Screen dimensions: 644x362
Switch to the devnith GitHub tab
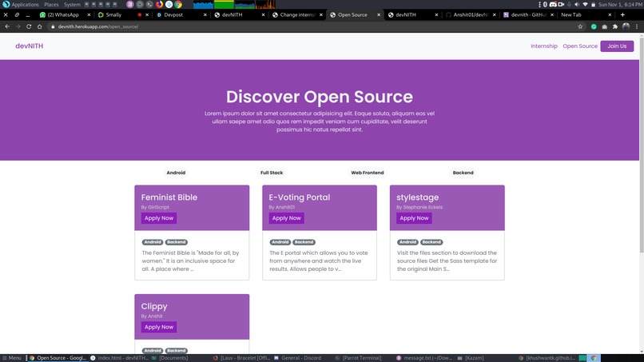tap(528, 14)
